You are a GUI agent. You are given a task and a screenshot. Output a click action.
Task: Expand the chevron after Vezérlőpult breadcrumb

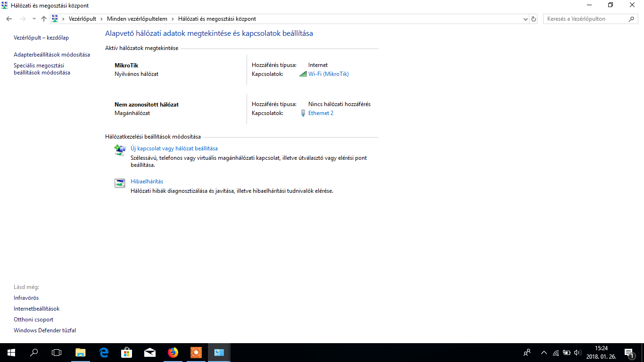102,19
